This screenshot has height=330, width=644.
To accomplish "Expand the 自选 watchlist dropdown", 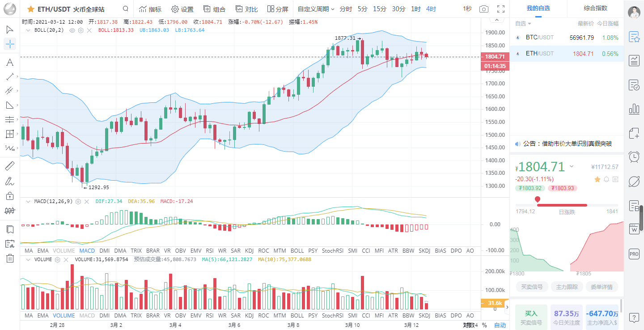I will pyautogui.click(x=523, y=24).
